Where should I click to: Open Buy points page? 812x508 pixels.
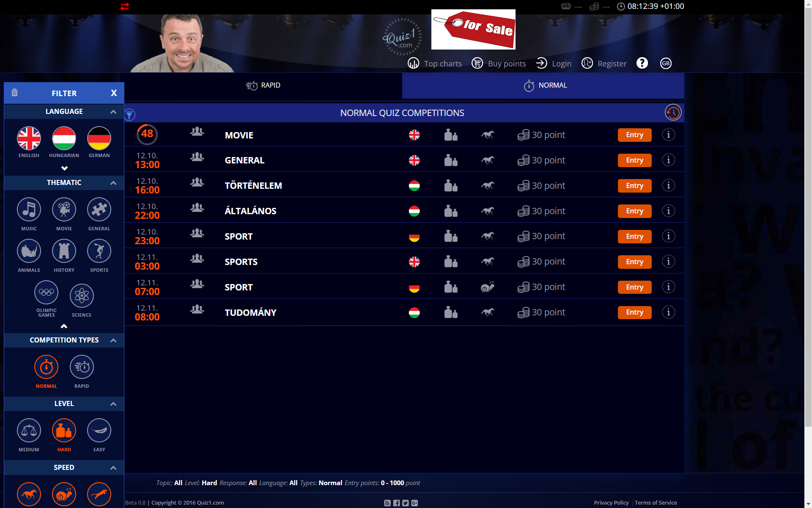[499, 63]
